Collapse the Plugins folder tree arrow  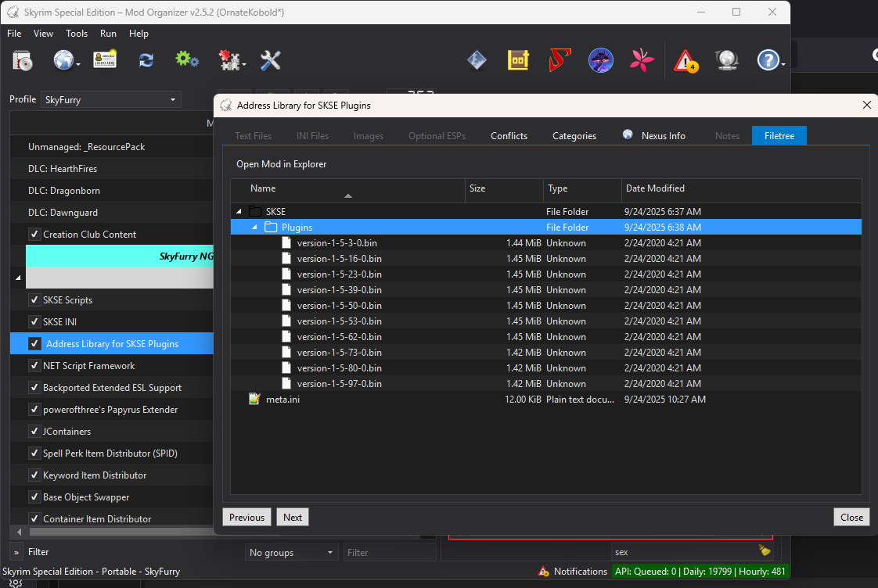[255, 227]
